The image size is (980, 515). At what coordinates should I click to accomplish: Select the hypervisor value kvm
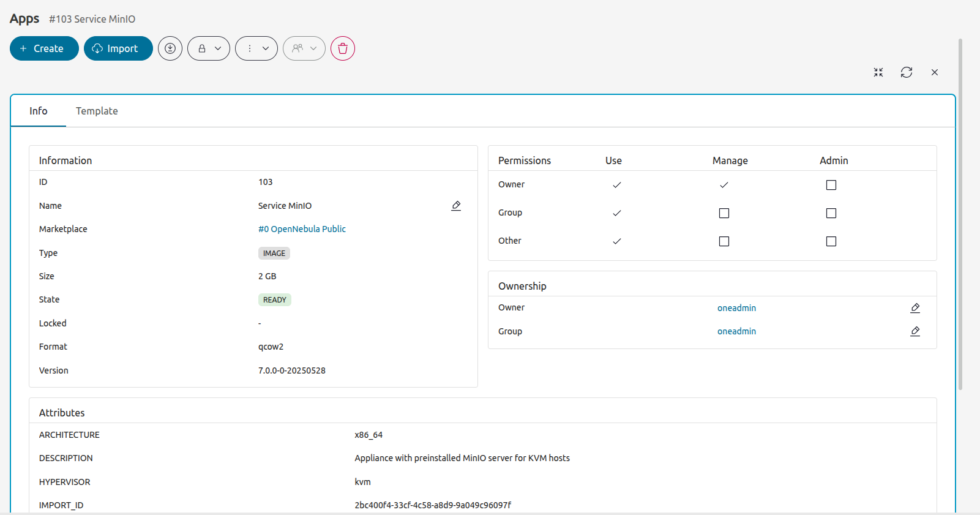tap(362, 482)
